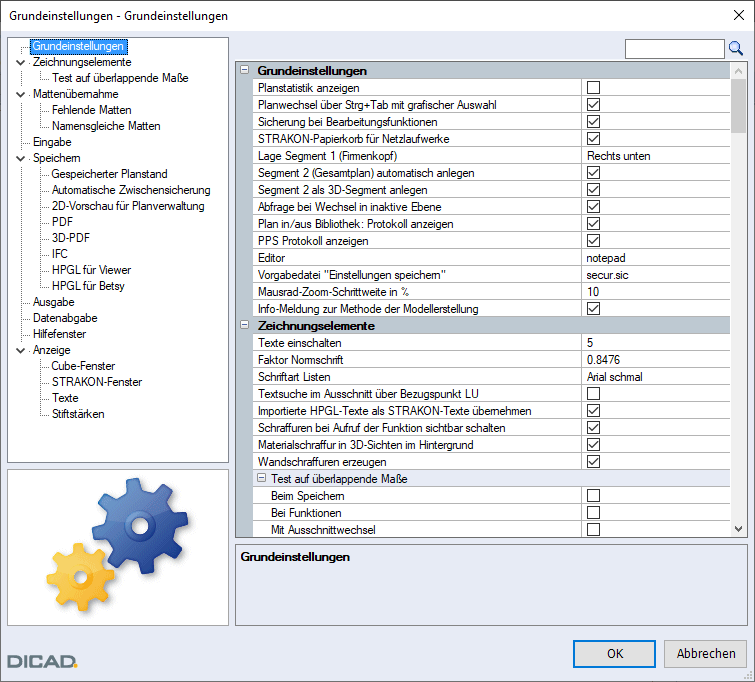This screenshot has width=755, height=682.
Task: Select 2D-Vorschau für Planverwaltung
Action: point(128,206)
